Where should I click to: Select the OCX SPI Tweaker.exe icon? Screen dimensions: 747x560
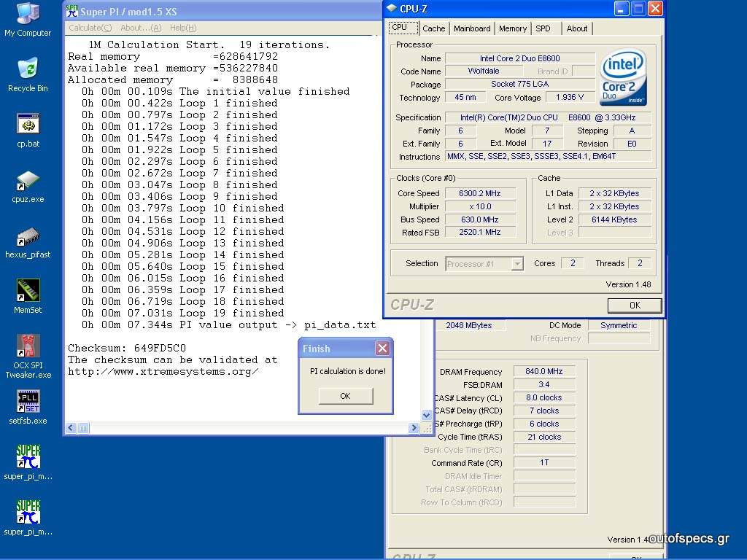(x=28, y=357)
